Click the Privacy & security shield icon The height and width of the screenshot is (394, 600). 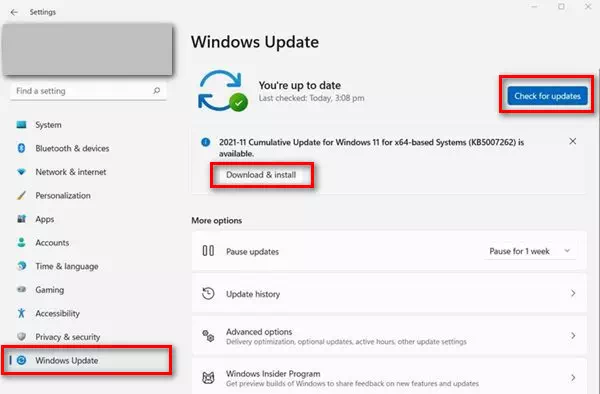[x=21, y=337]
